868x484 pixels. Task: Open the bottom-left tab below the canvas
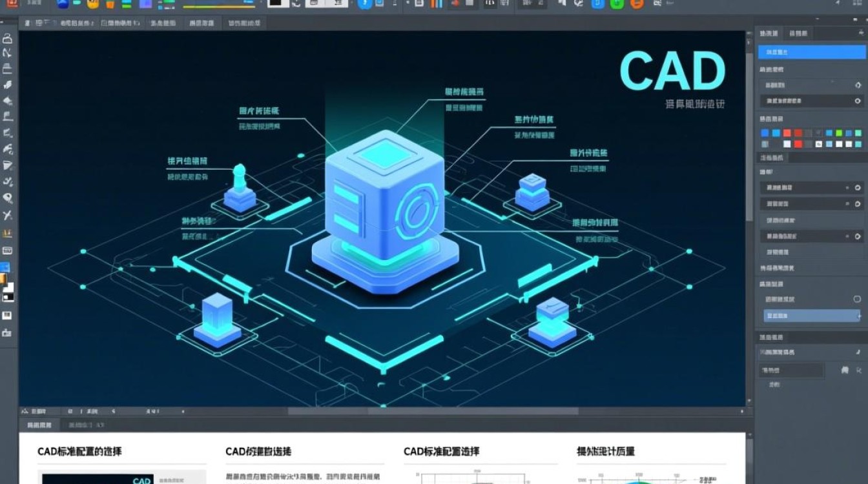37,425
